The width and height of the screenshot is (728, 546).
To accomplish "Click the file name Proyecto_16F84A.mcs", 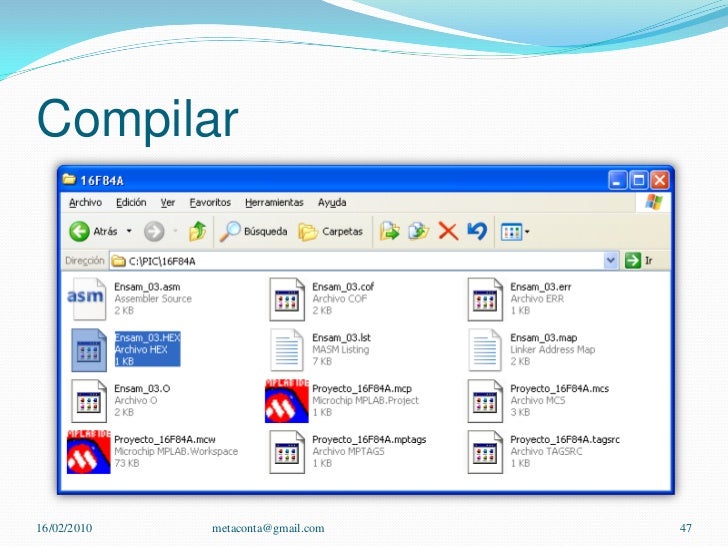I will pyautogui.click(x=559, y=389).
